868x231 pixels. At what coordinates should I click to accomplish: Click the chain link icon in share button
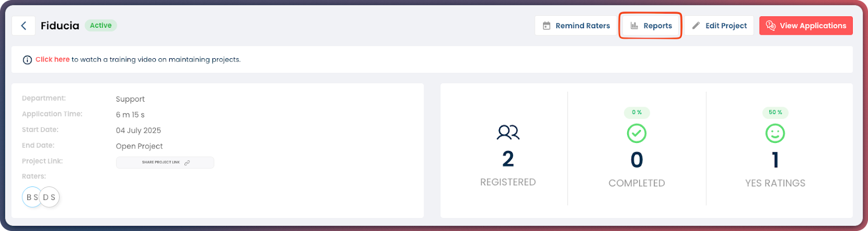pos(187,163)
